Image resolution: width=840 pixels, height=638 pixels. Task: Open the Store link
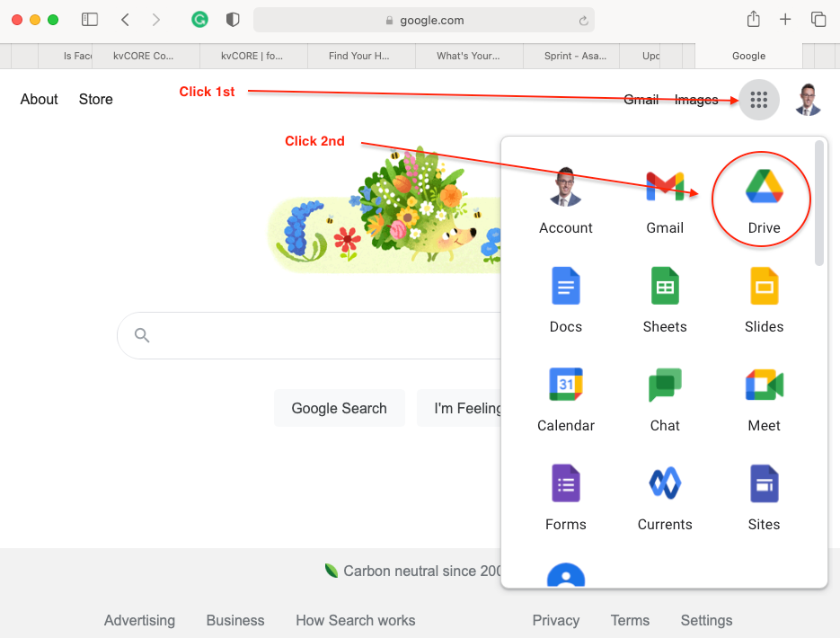[96, 99]
